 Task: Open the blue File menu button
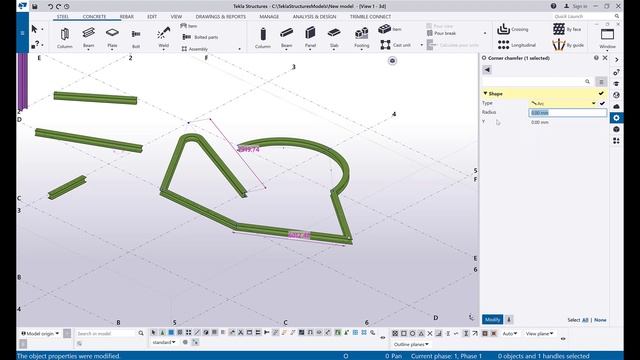point(22,33)
